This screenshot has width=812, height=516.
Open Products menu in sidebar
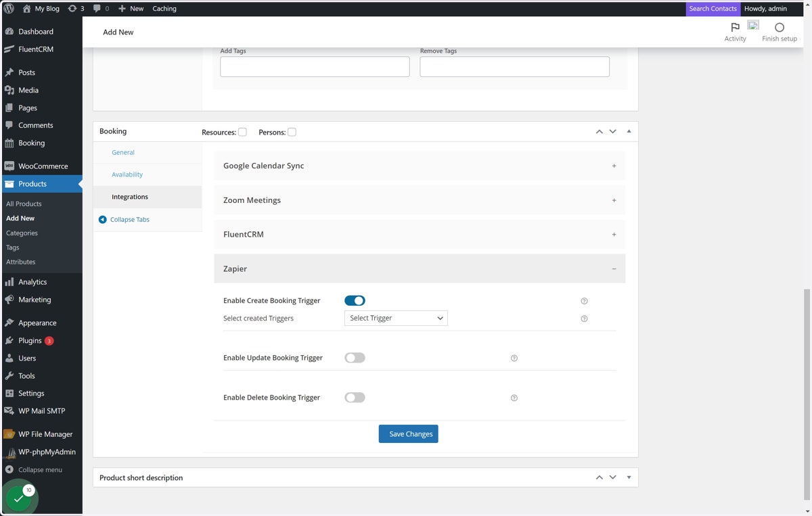coord(41,184)
